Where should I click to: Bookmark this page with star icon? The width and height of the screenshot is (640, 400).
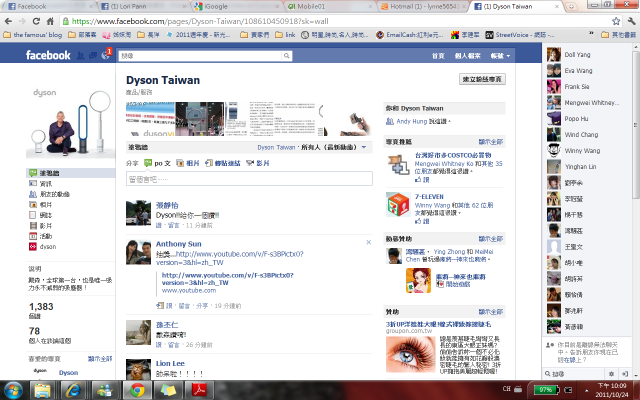click(616, 21)
